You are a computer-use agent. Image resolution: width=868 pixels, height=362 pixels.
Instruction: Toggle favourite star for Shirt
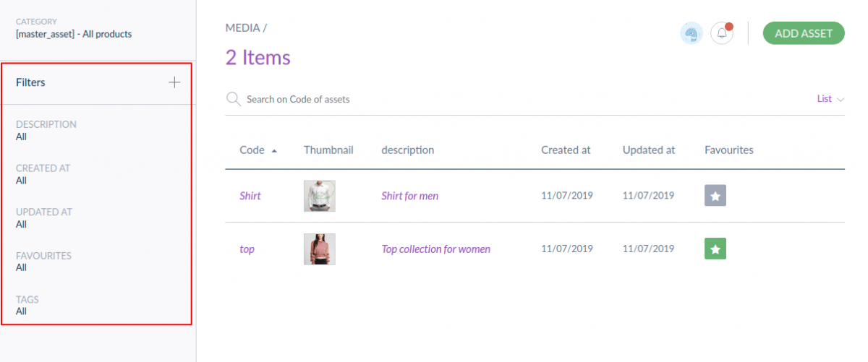[x=715, y=195]
